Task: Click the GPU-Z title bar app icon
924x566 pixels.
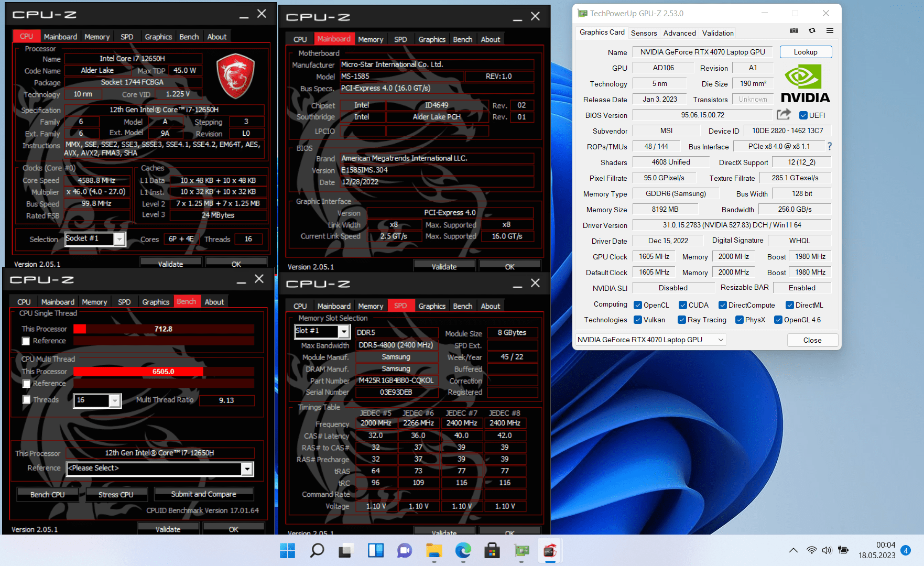Action: [x=582, y=13]
